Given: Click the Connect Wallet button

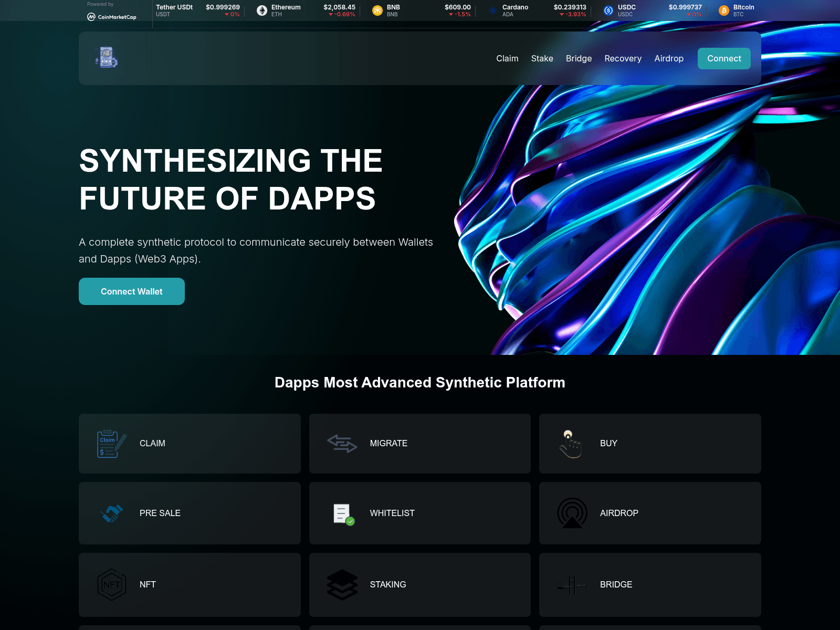Looking at the screenshot, I should (x=132, y=291).
